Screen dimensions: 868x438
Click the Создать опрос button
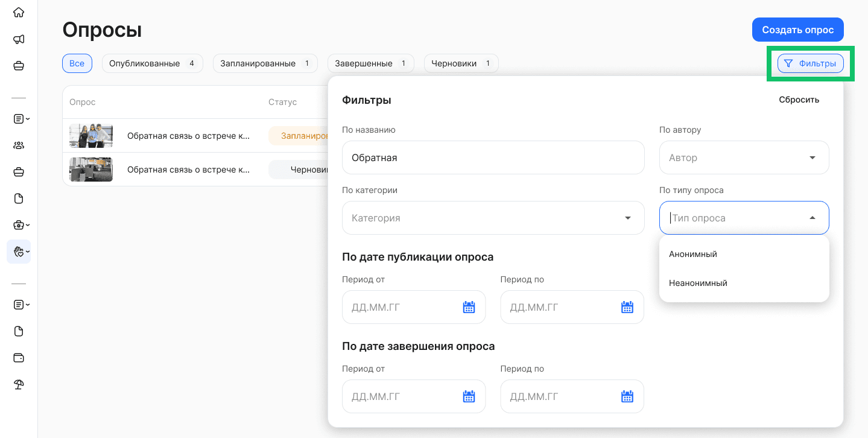pos(797,29)
